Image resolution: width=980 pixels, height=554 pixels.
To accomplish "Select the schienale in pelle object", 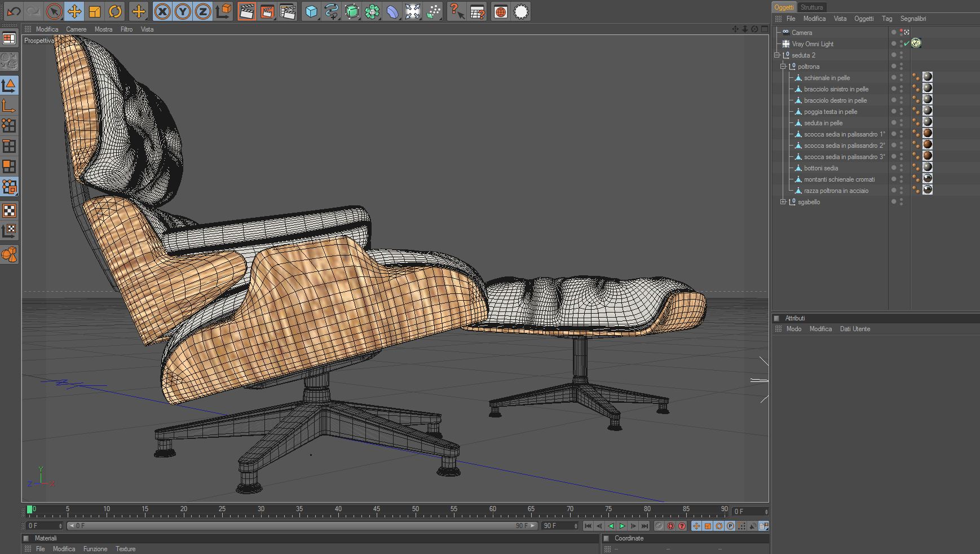I will (827, 78).
